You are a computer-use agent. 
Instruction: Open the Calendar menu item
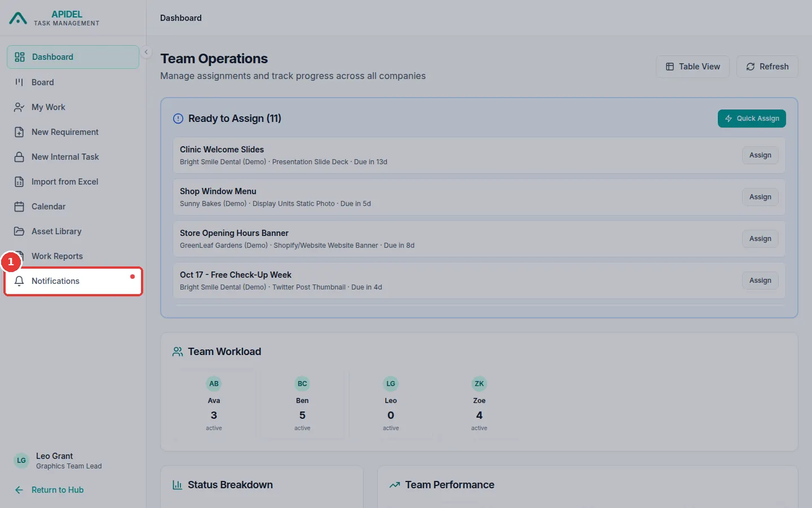tap(73, 207)
